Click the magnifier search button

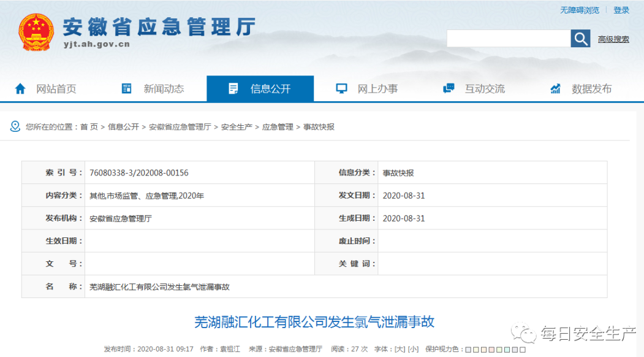coord(580,39)
